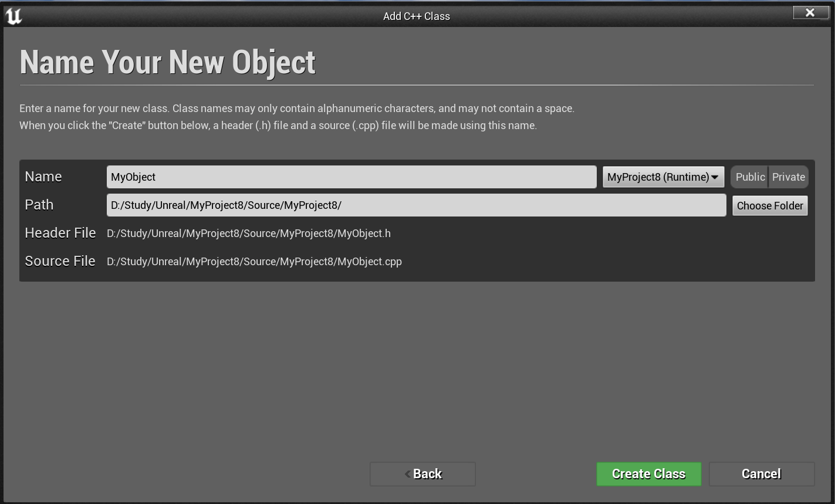Click the green Create Class button
Screen dimensions: 835x504
click(648, 473)
